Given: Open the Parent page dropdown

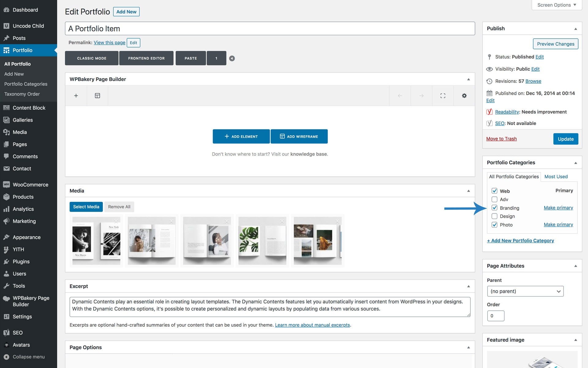Looking at the screenshot, I should pyautogui.click(x=525, y=291).
